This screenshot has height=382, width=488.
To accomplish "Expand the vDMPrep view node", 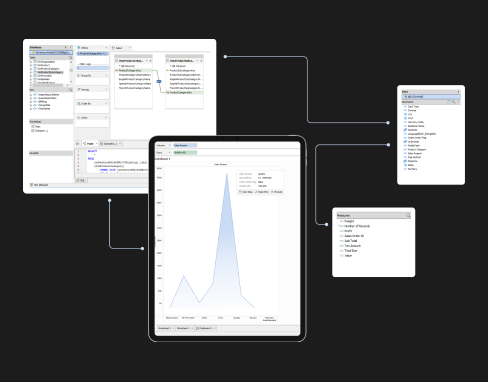I will click(x=31, y=102).
